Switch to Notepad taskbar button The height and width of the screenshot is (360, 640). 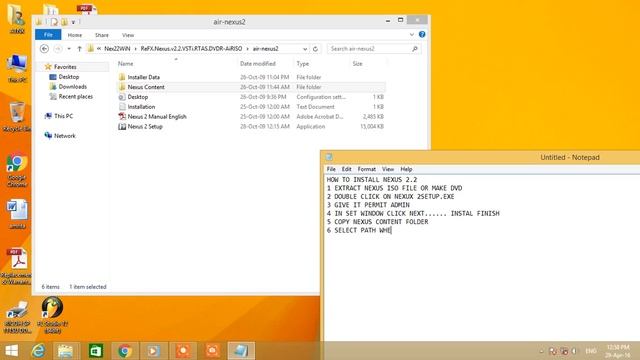[241, 351]
